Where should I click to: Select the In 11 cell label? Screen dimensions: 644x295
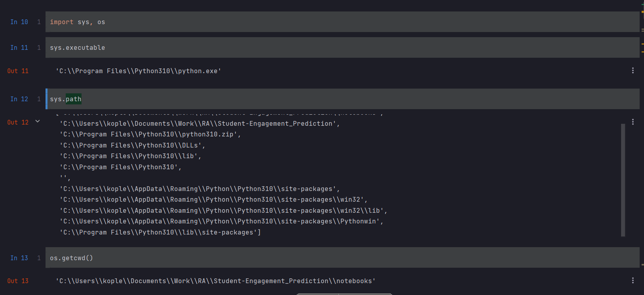19,48
